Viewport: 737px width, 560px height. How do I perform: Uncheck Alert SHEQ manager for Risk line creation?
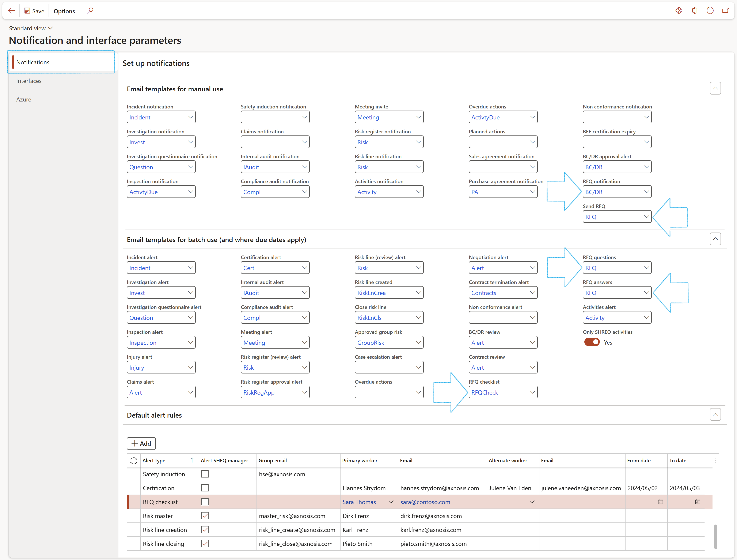pos(205,530)
